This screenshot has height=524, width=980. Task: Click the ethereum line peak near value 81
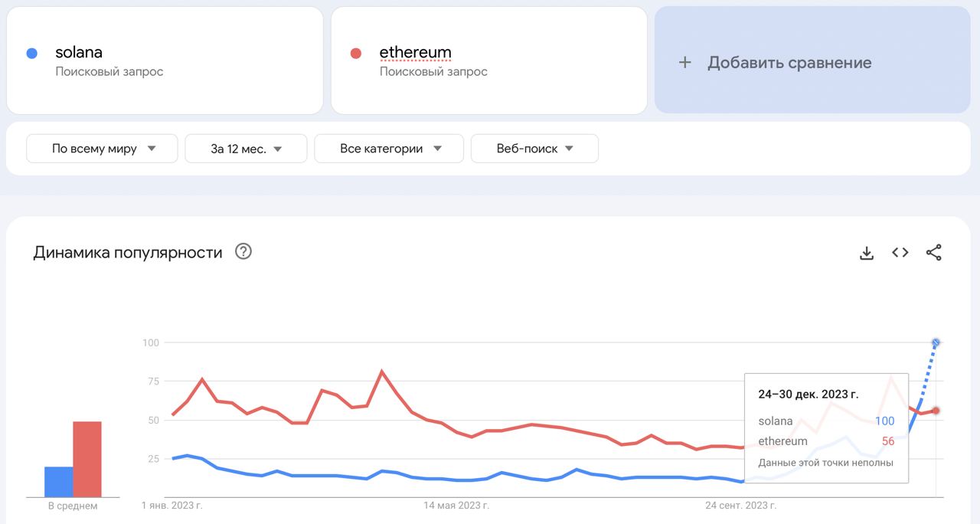click(381, 372)
